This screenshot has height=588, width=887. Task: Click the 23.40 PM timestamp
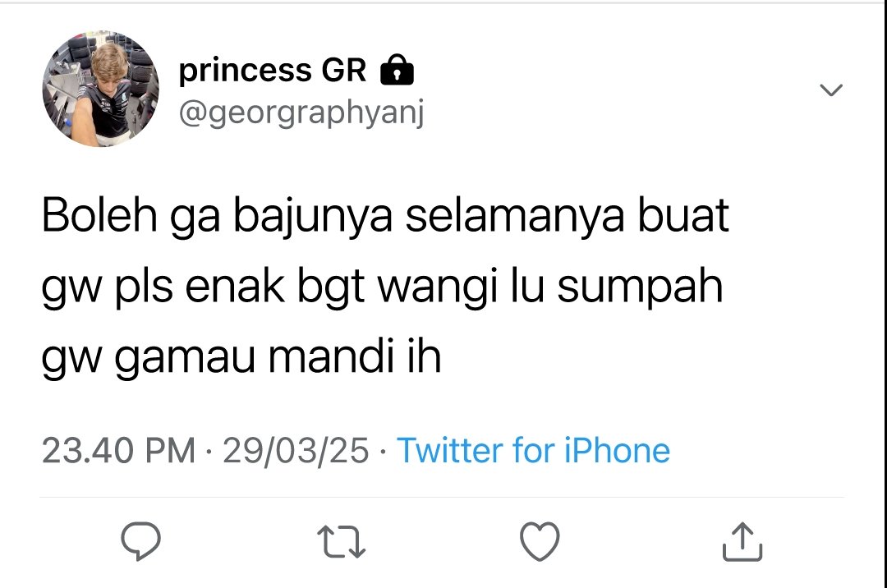(x=118, y=451)
